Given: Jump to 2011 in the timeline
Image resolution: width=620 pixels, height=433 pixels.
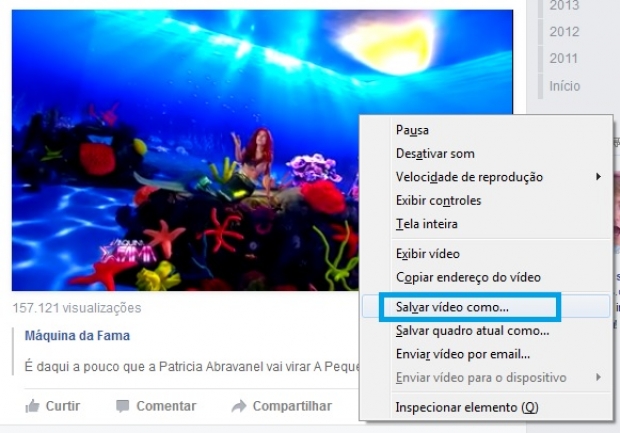Looking at the screenshot, I should coord(564,59).
